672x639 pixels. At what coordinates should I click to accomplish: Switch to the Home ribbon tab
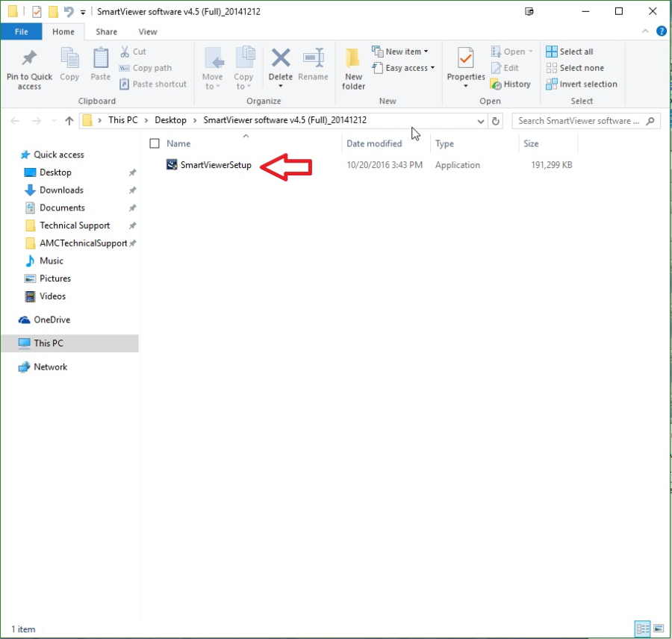[63, 31]
